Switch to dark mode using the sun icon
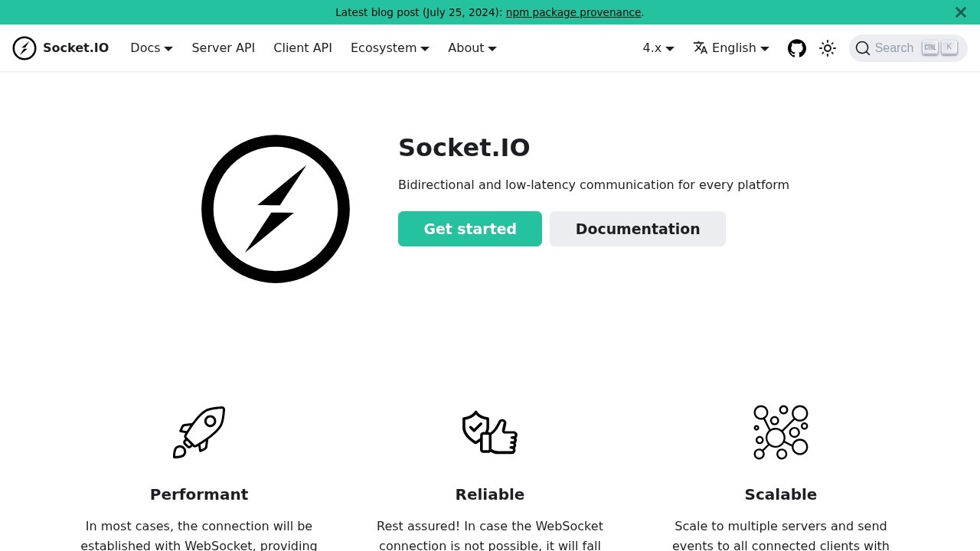The height and width of the screenshot is (551, 980). tap(828, 47)
